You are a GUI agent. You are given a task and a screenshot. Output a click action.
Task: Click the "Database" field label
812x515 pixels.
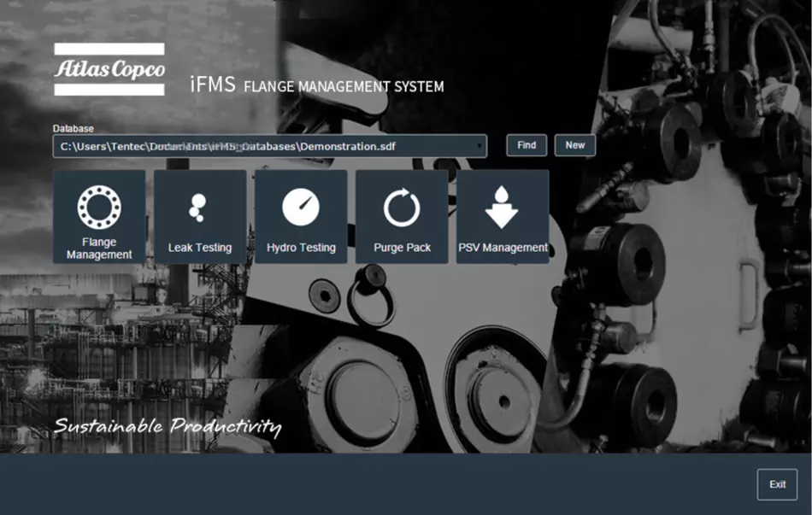(x=74, y=128)
